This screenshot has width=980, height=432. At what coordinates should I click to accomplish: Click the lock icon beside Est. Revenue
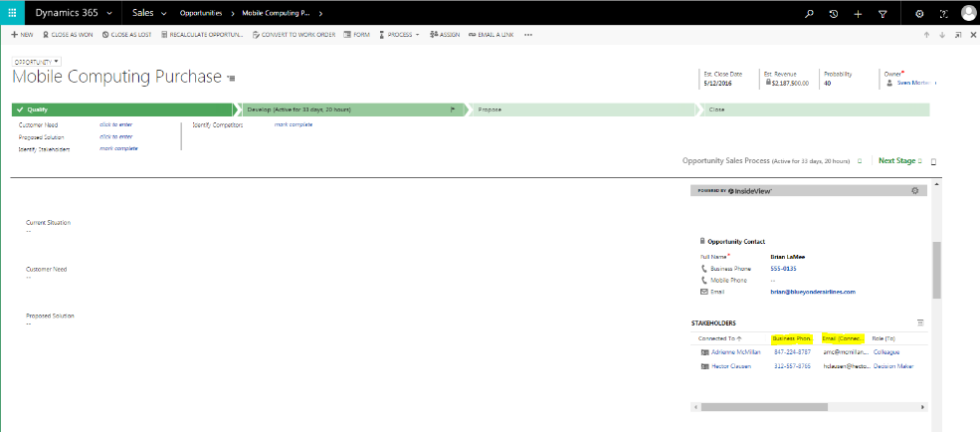[x=767, y=83]
